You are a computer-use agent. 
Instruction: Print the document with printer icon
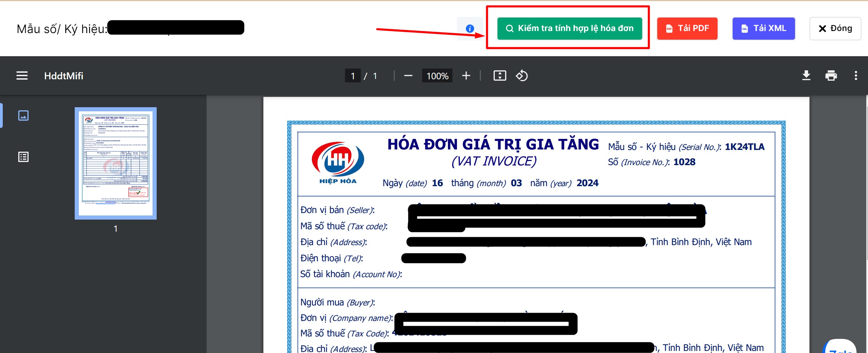[x=831, y=75]
